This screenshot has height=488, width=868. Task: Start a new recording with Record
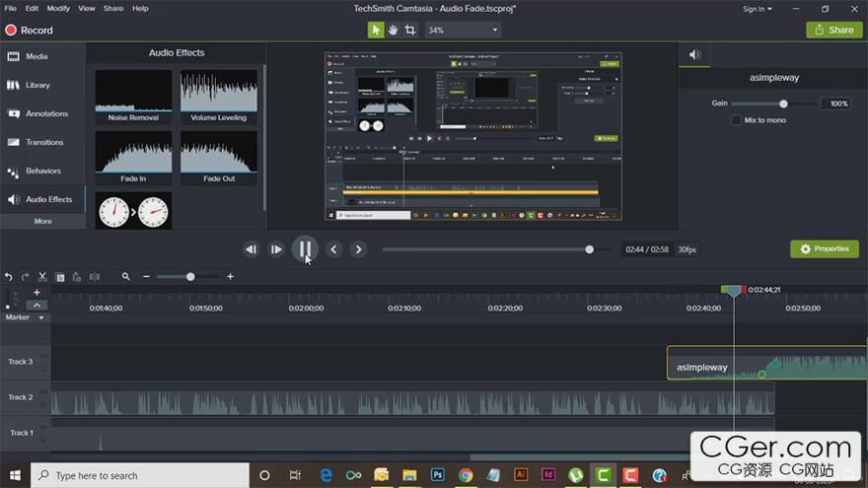(x=29, y=31)
